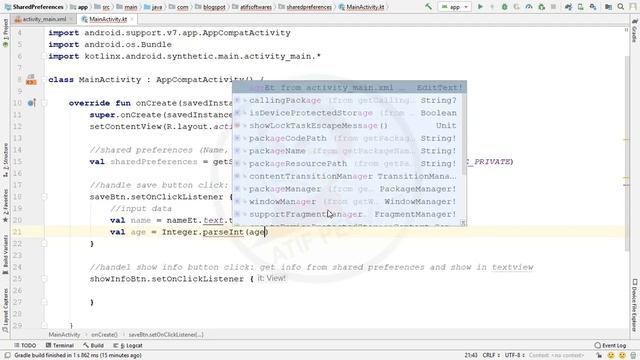
Task: Open the Favorites sidebar tab
Action: click(x=5, y=205)
